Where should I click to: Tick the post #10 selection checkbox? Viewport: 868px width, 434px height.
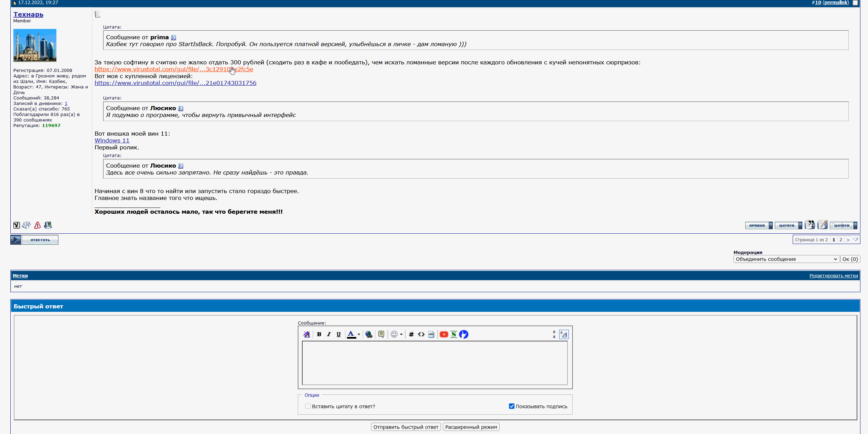(x=855, y=3)
